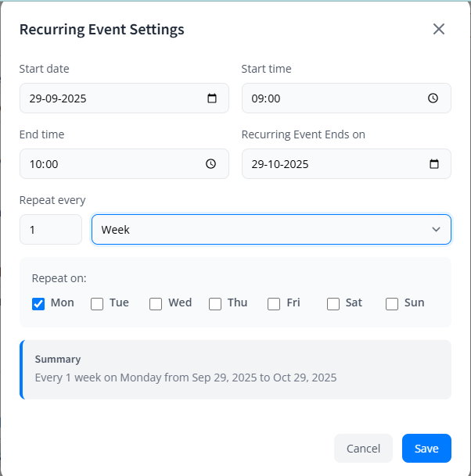Open calendar icon for Recurring Event Ends on

[x=434, y=164]
